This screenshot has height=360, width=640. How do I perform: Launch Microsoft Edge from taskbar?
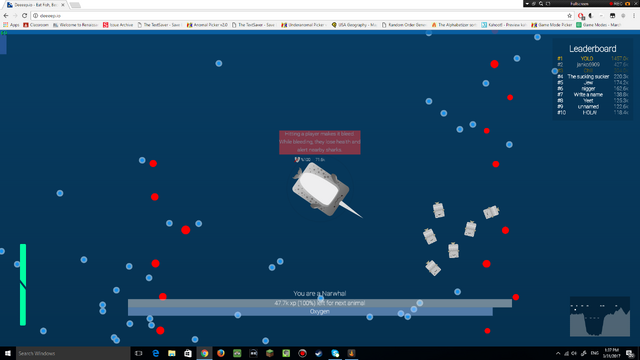coord(156,353)
